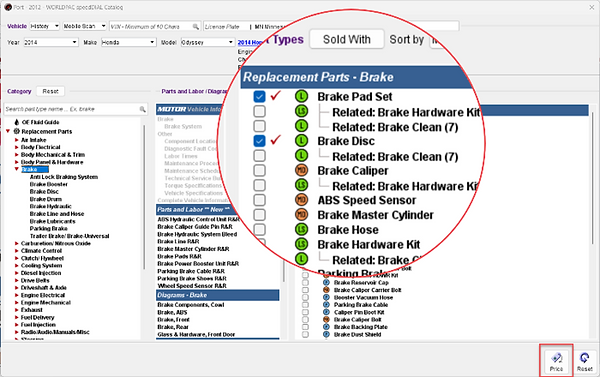The width and height of the screenshot is (600, 377).
Task: Select Parking Brake subcategory
Action: tap(48, 228)
